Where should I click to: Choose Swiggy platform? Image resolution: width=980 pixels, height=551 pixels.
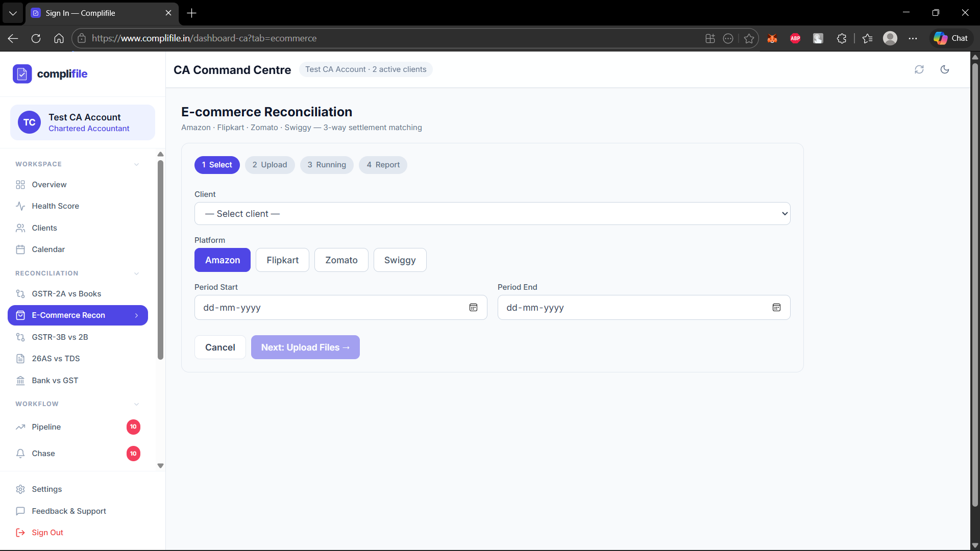tap(400, 260)
